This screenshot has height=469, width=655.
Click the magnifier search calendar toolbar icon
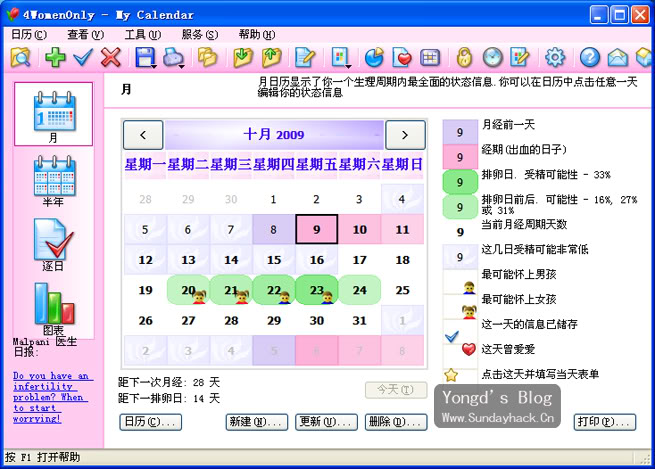[20, 57]
